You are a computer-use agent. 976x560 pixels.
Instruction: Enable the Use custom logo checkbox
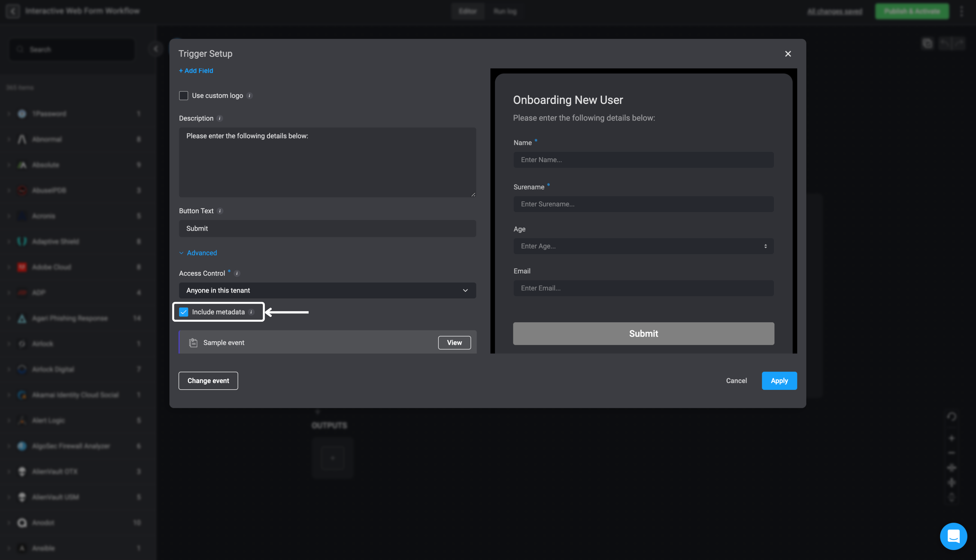point(184,96)
